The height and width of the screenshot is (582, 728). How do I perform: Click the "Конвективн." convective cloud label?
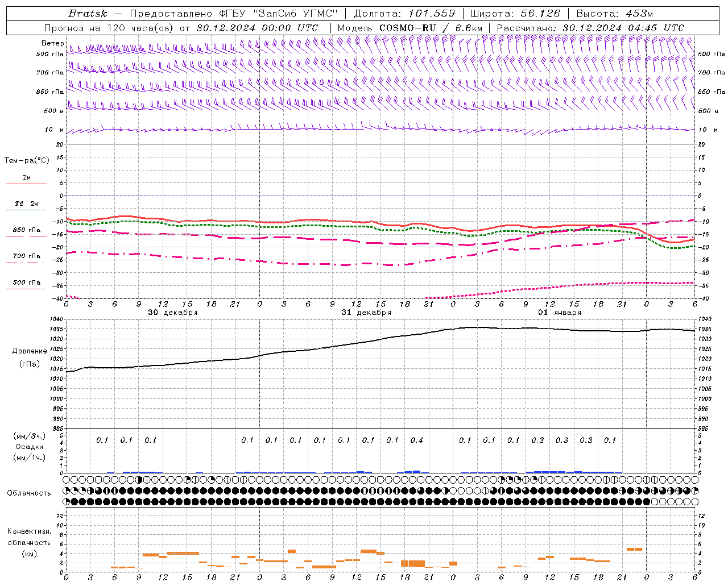(29, 532)
